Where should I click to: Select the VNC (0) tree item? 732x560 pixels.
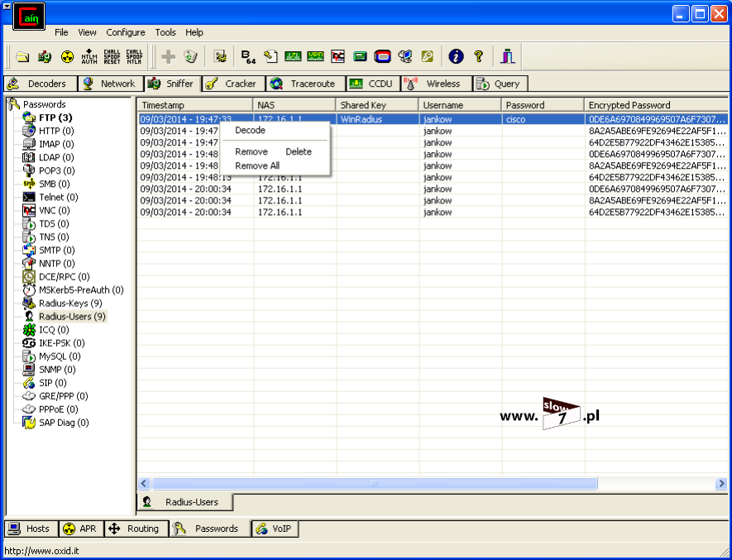(54, 211)
